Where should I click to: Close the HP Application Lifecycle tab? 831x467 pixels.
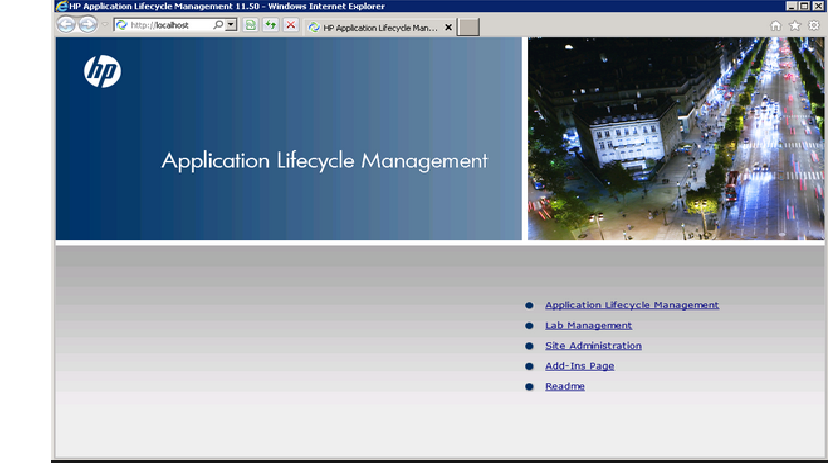448,27
